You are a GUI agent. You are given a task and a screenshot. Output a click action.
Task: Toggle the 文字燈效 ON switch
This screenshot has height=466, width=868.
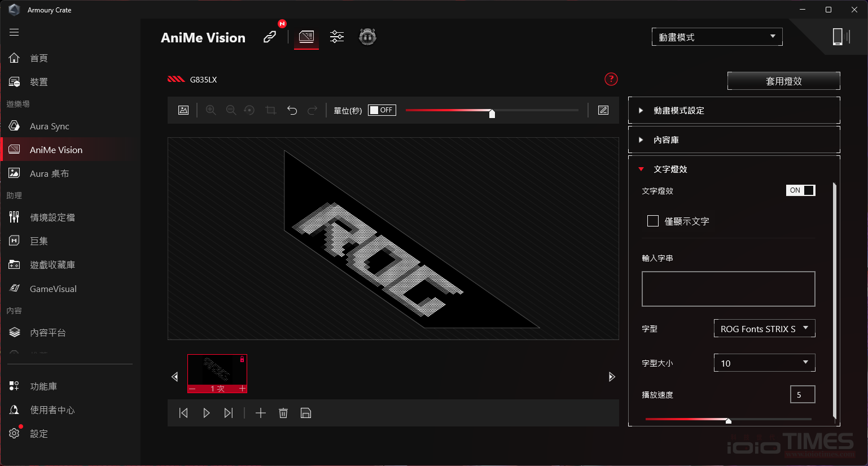(800, 190)
